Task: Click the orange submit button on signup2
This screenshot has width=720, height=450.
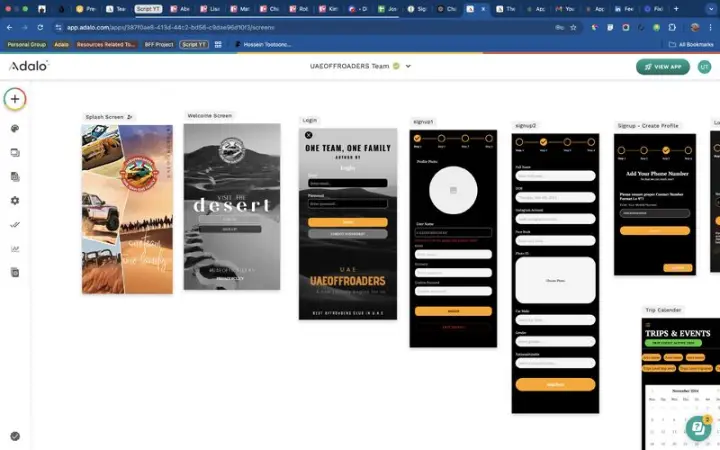Action: coord(555,384)
